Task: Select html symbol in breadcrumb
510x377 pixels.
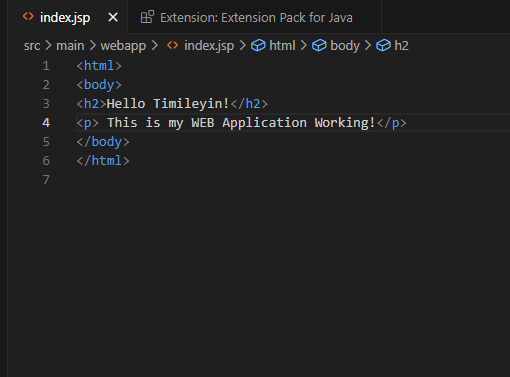Action: pyautogui.click(x=282, y=46)
